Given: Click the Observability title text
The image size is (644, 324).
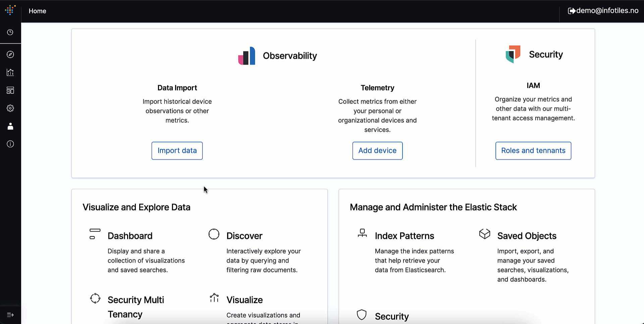Looking at the screenshot, I should click(x=290, y=56).
